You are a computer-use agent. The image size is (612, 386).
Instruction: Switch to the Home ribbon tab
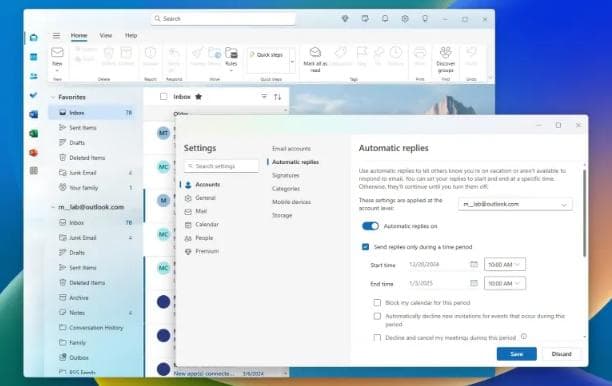(79, 36)
